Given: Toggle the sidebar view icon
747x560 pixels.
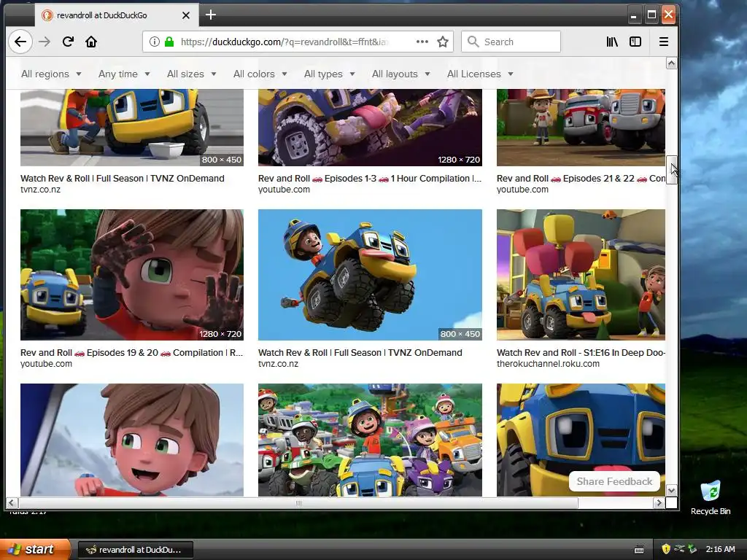Looking at the screenshot, I should (635, 42).
